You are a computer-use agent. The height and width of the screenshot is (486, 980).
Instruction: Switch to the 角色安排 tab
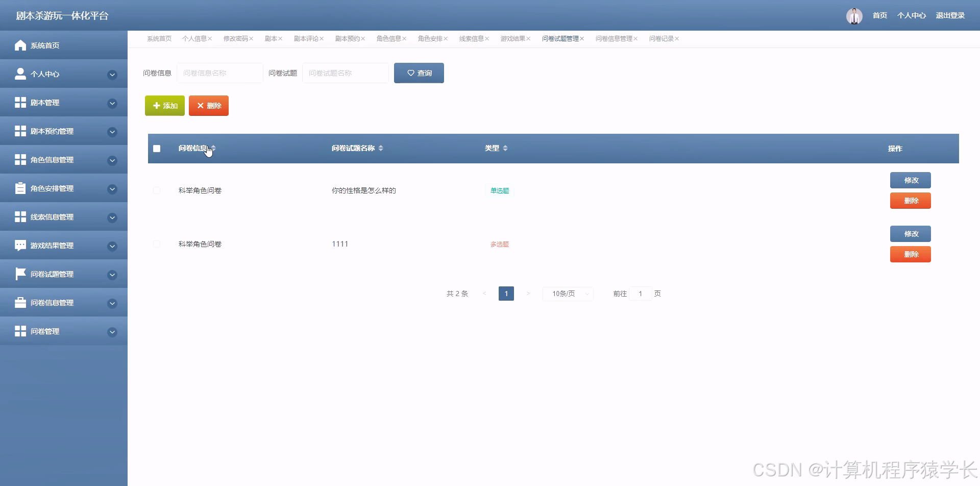430,39
